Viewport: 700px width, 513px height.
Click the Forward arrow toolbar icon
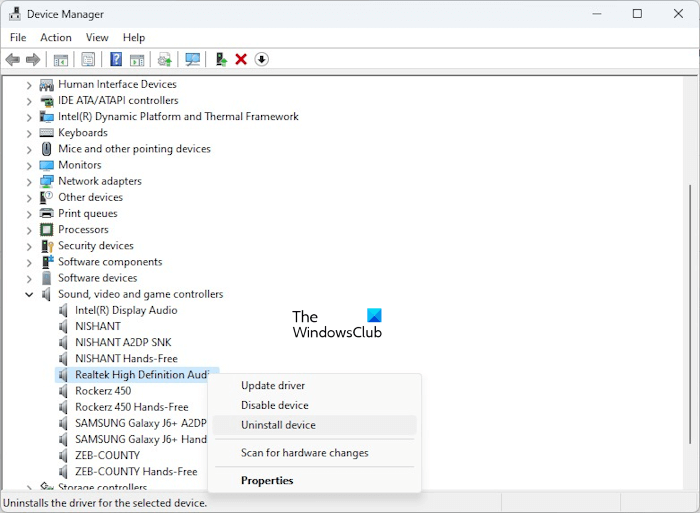pos(33,59)
